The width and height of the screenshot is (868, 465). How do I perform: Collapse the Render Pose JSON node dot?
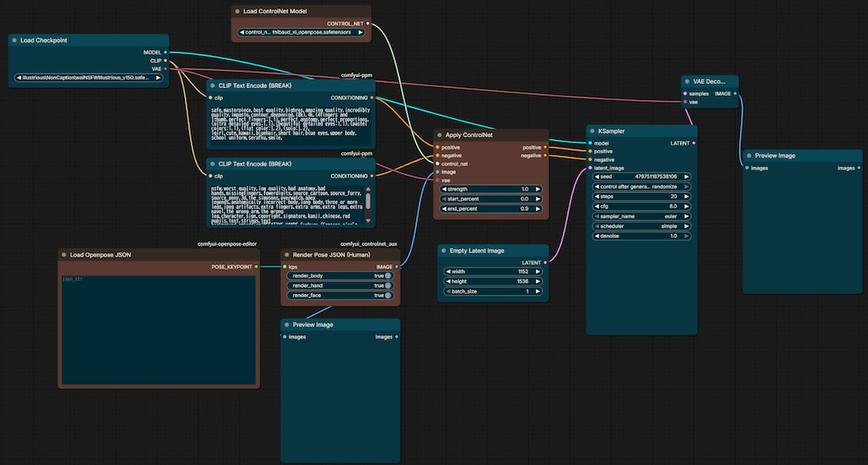tap(287, 255)
